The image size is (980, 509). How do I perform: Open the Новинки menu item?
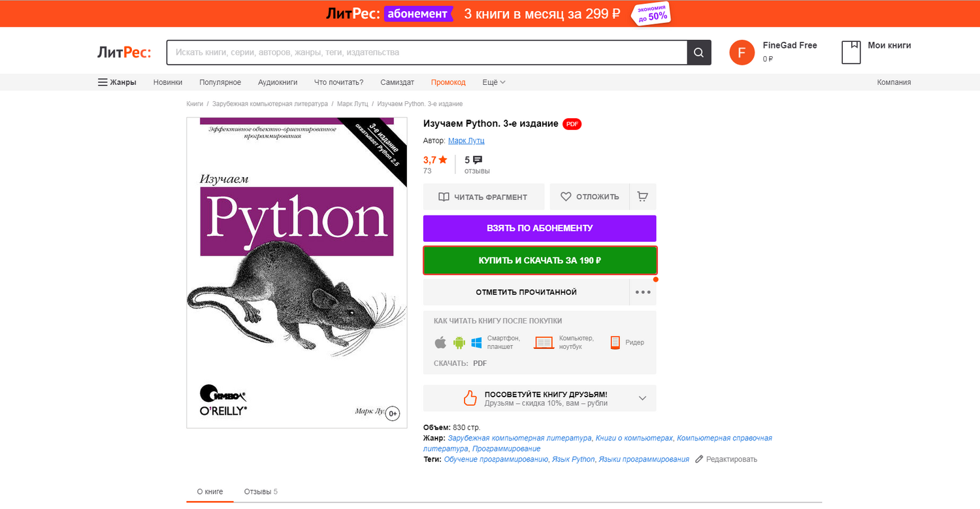click(168, 82)
